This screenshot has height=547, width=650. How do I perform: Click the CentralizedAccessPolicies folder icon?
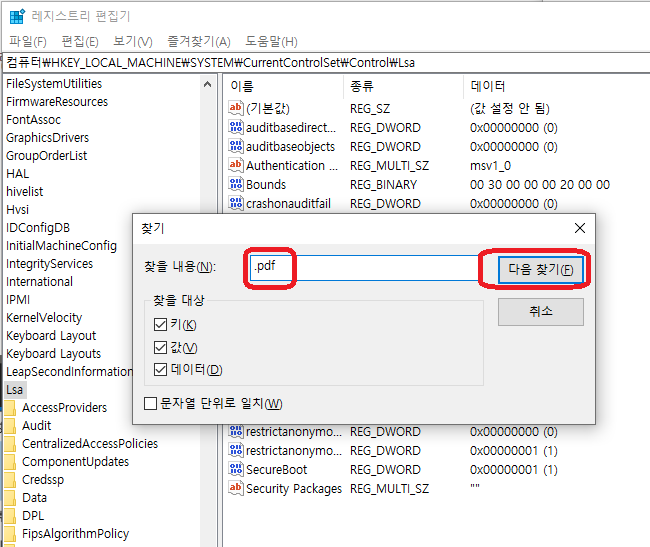10,444
